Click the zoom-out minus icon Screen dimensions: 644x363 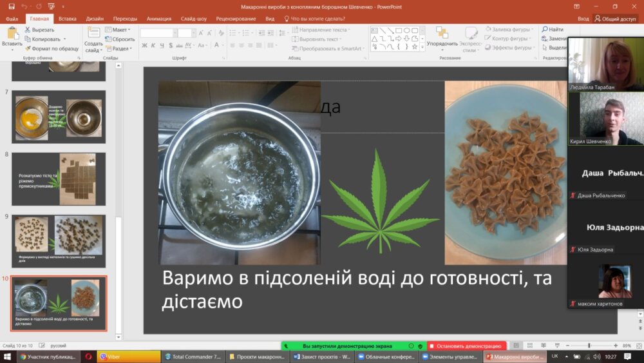(567, 346)
